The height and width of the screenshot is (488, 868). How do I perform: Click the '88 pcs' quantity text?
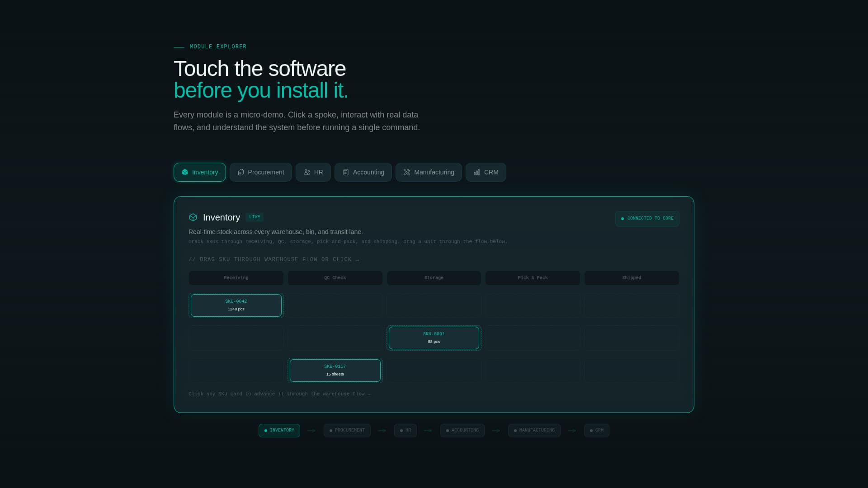434,342
